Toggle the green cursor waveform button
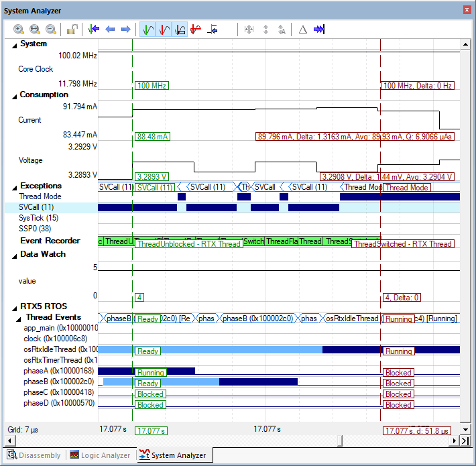The height and width of the screenshot is (466, 476). pyautogui.click(x=147, y=30)
